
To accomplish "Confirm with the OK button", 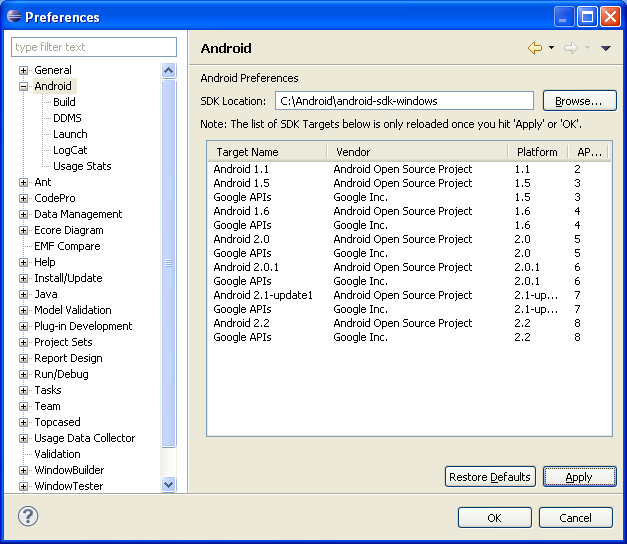I will 495,518.
